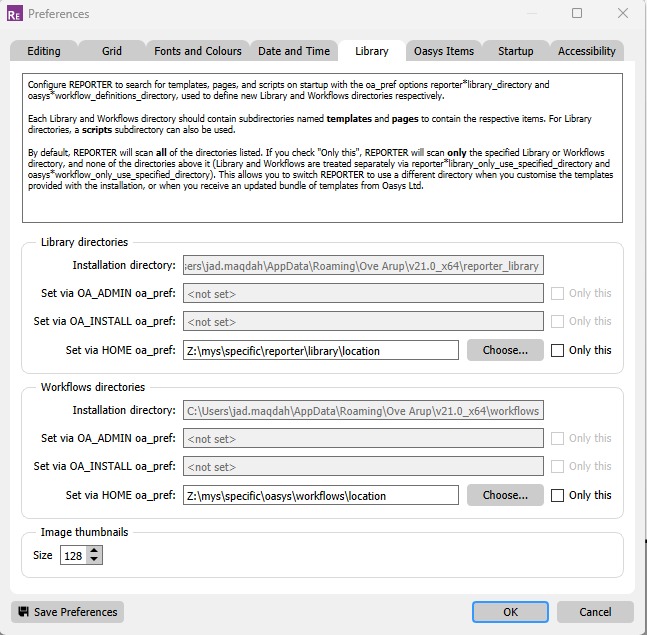Image resolution: width=647 pixels, height=635 pixels.
Task: Confirm settings with the OK button
Action: (x=510, y=611)
